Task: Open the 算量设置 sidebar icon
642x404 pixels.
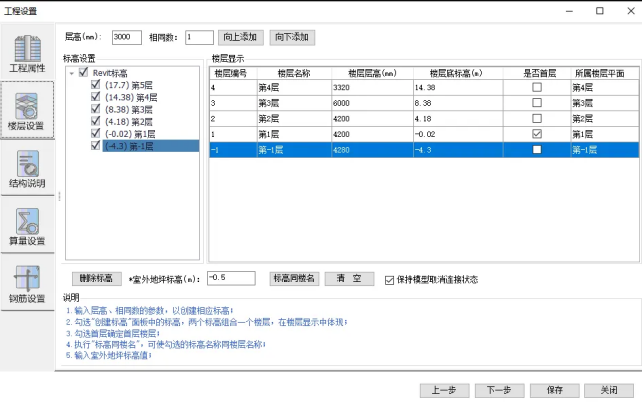Action: [28, 227]
